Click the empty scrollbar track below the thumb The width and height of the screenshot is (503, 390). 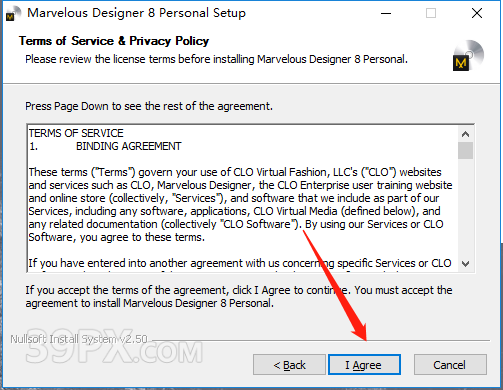click(x=465, y=208)
